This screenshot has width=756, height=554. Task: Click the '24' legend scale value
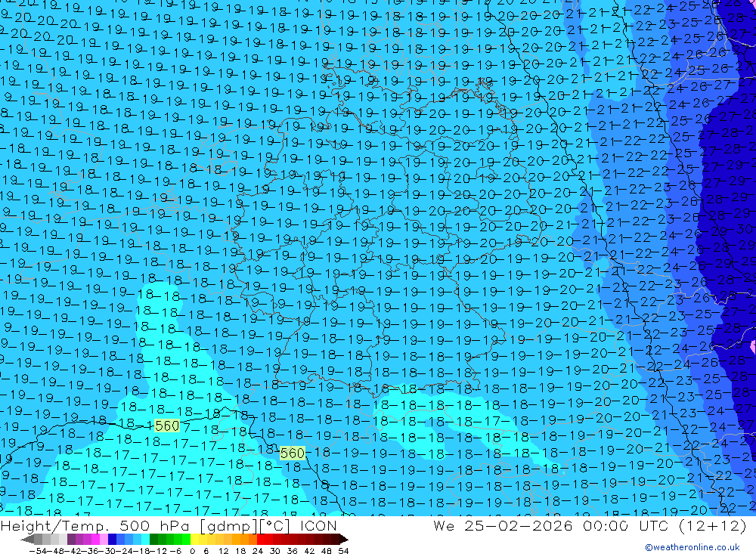coord(258,551)
